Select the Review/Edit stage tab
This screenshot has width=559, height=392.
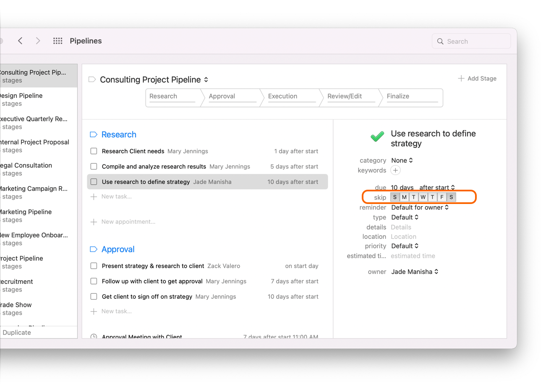[x=345, y=97]
